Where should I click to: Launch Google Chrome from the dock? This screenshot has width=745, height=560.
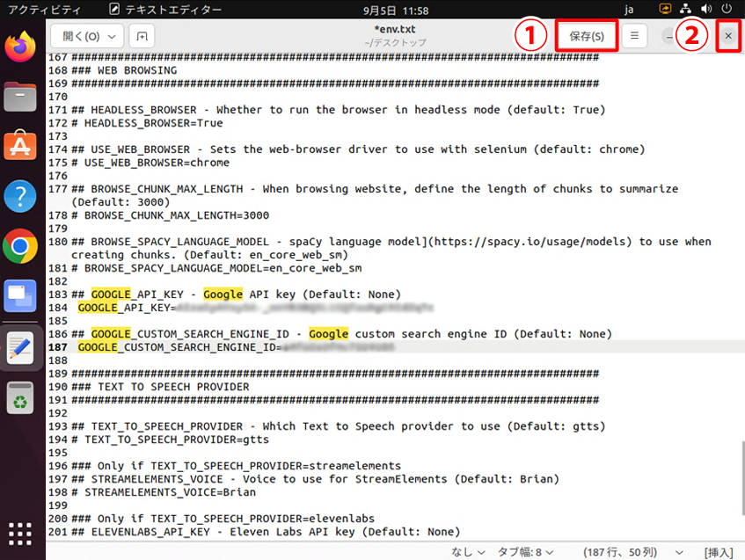pyautogui.click(x=20, y=246)
